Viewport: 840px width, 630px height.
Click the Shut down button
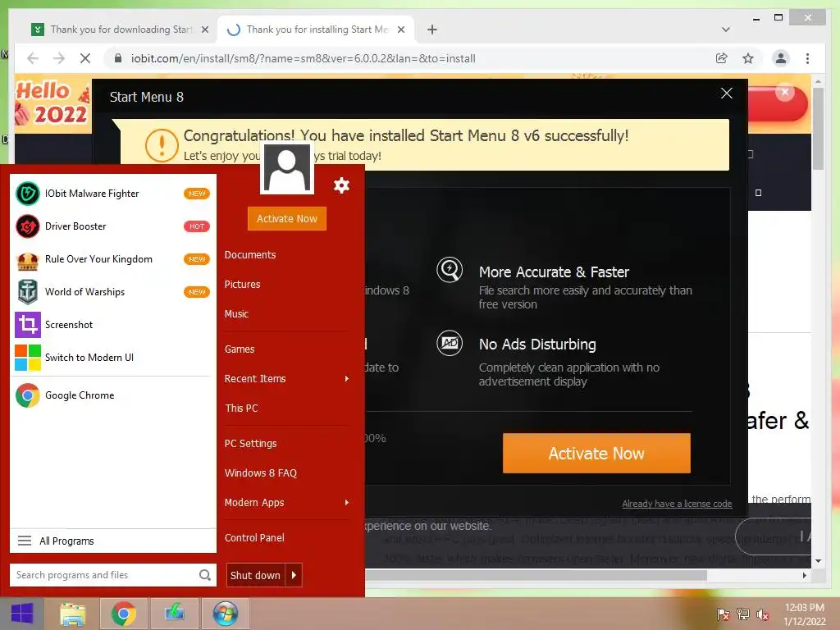(x=256, y=575)
